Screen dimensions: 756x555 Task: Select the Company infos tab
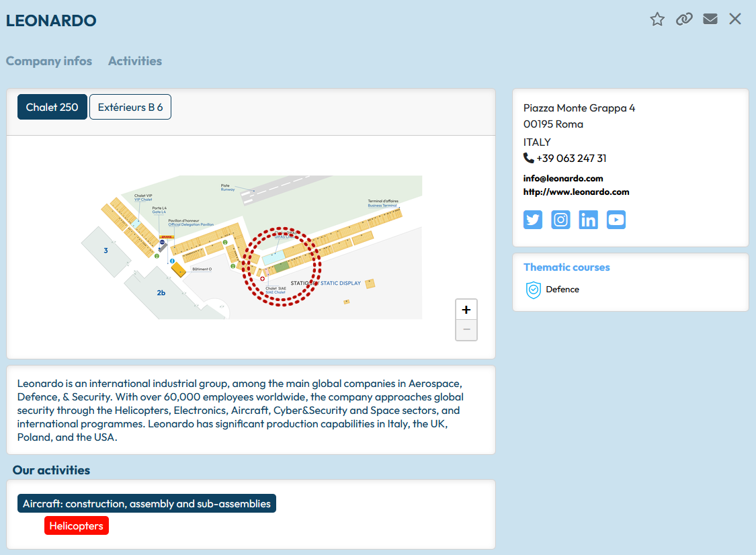[x=49, y=61]
